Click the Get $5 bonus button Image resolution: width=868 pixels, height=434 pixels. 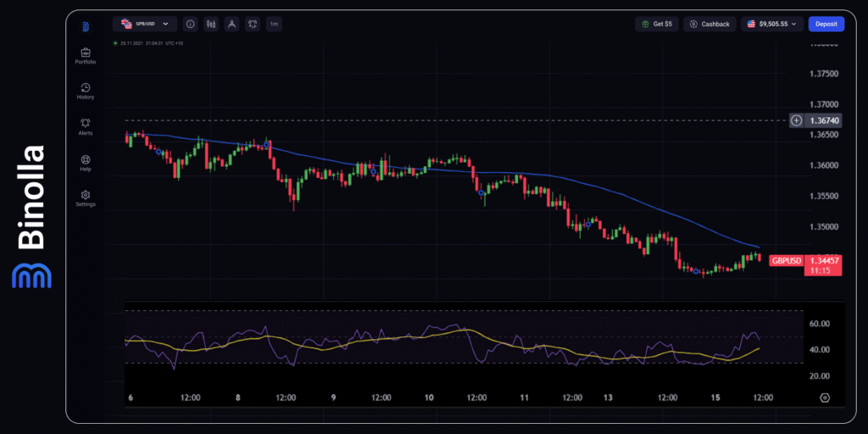click(x=657, y=24)
